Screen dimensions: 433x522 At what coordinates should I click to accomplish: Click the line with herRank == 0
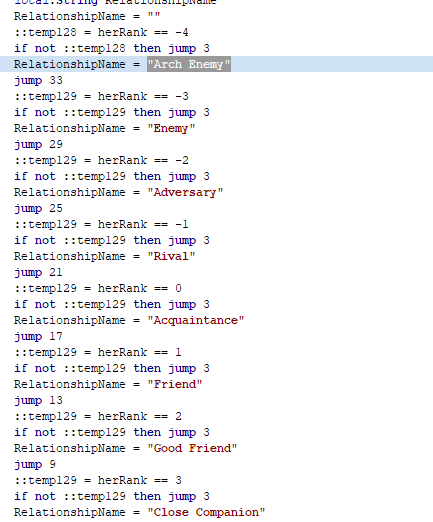98,288
